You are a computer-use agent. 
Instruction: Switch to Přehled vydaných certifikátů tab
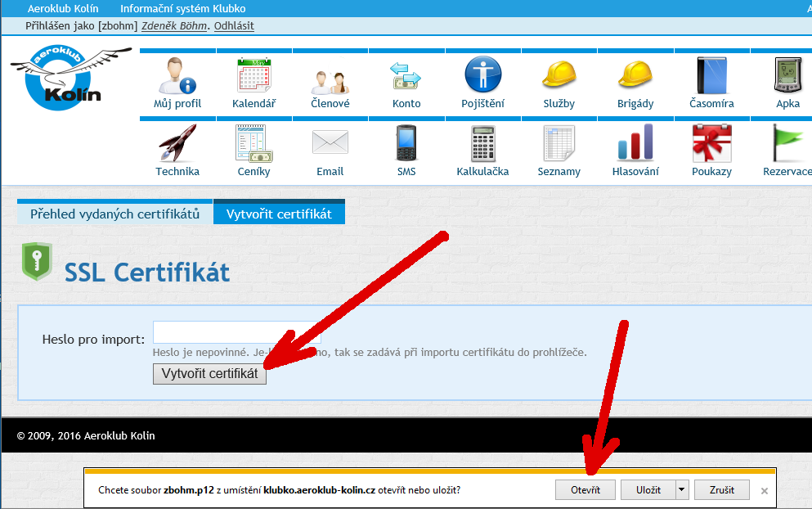(x=114, y=214)
